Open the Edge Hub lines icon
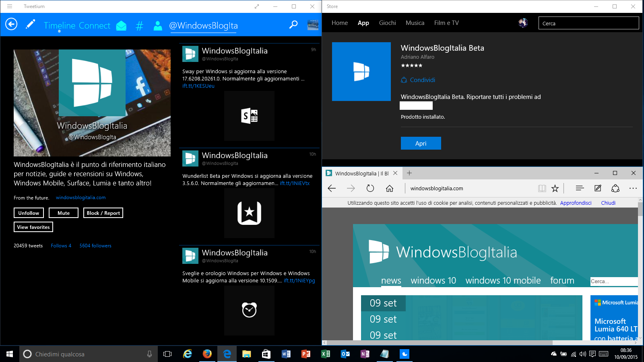 point(580,188)
